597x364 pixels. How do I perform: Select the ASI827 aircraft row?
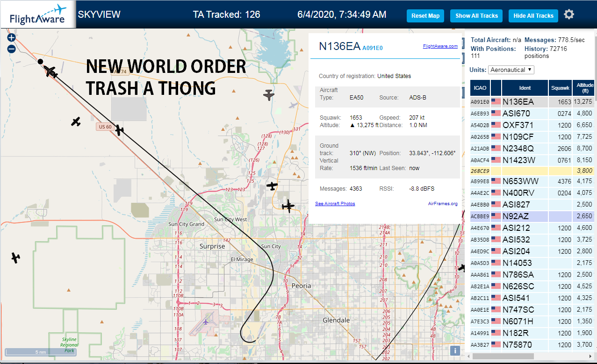pos(532,205)
